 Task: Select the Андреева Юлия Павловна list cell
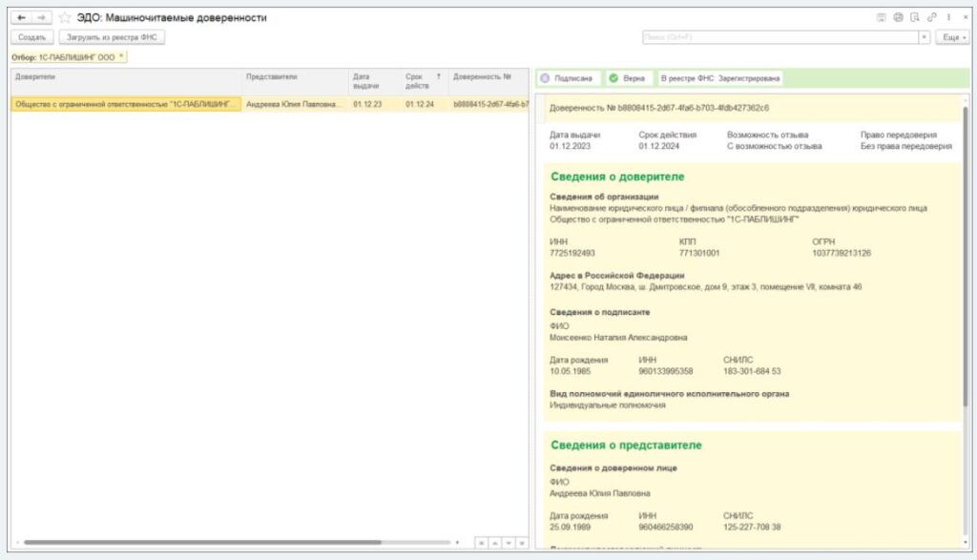(296, 104)
